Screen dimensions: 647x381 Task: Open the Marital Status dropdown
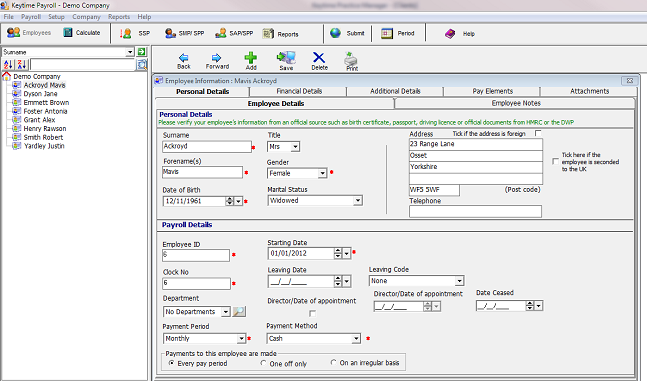(x=358, y=201)
